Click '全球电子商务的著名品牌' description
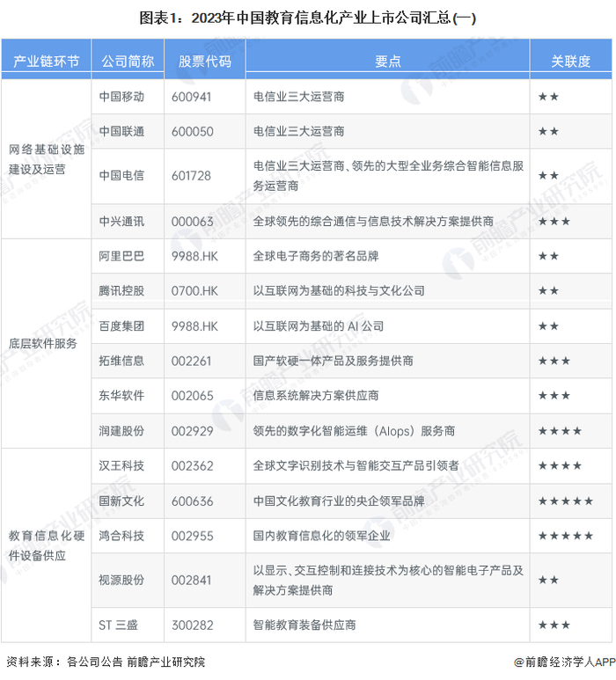 coord(316,256)
